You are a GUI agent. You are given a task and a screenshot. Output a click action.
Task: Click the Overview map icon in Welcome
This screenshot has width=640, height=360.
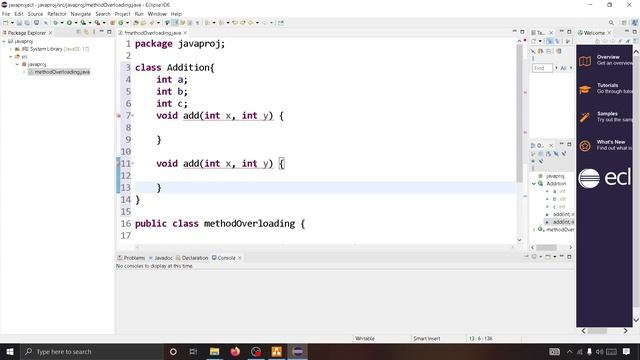(x=585, y=61)
